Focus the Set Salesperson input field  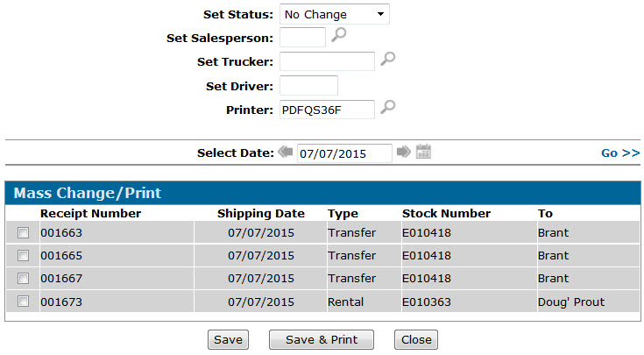[302, 38]
